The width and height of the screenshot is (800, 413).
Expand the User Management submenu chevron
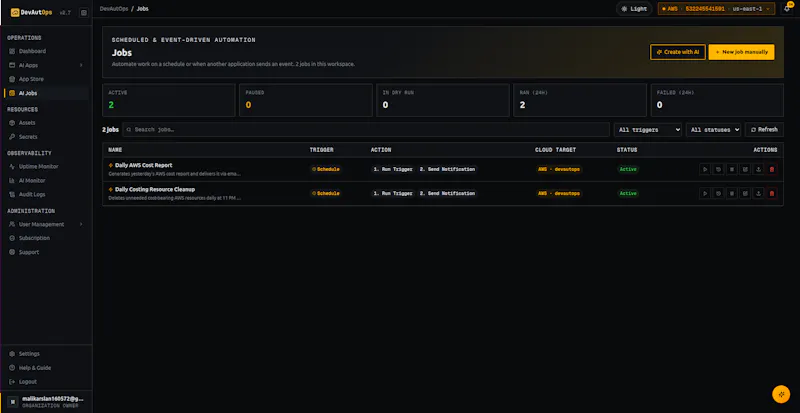pyautogui.click(x=81, y=224)
